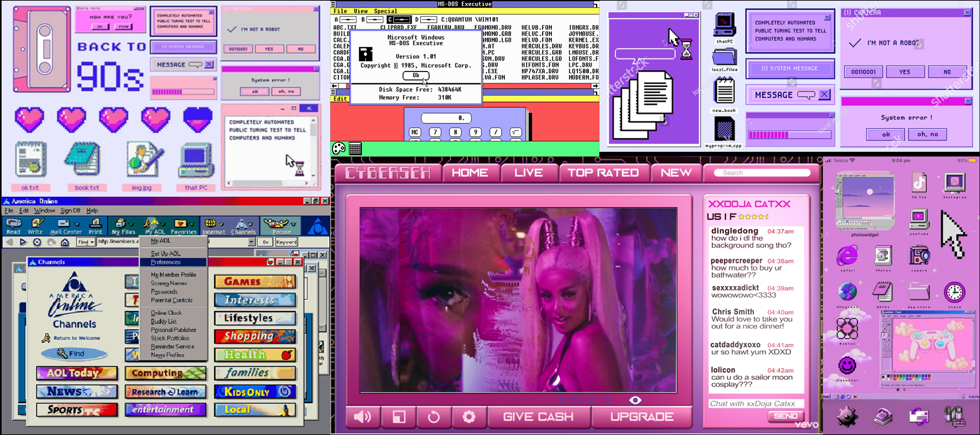Click SEND in the chat panel
Viewport: 980px width, 435px height.
786,416
